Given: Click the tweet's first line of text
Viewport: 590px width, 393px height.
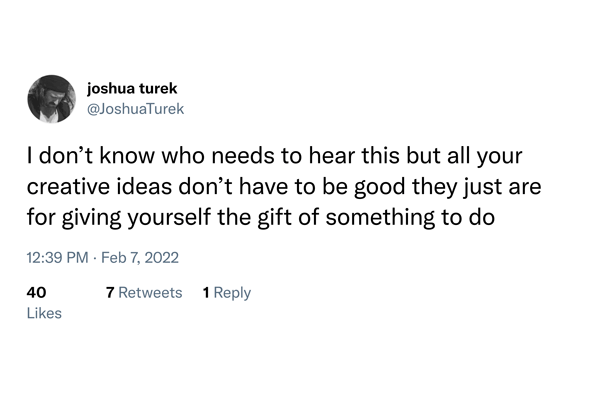Looking at the screenshot, I should (x=275, y=155).
